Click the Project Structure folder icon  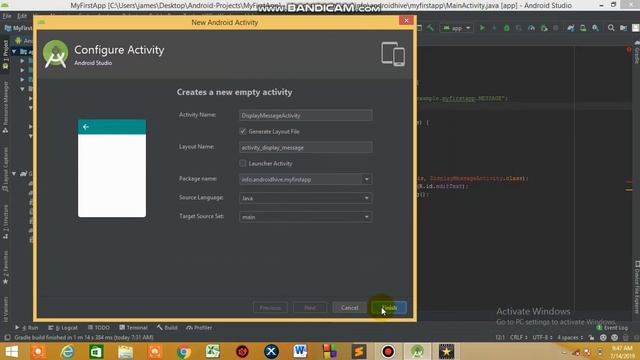[623, 28]
